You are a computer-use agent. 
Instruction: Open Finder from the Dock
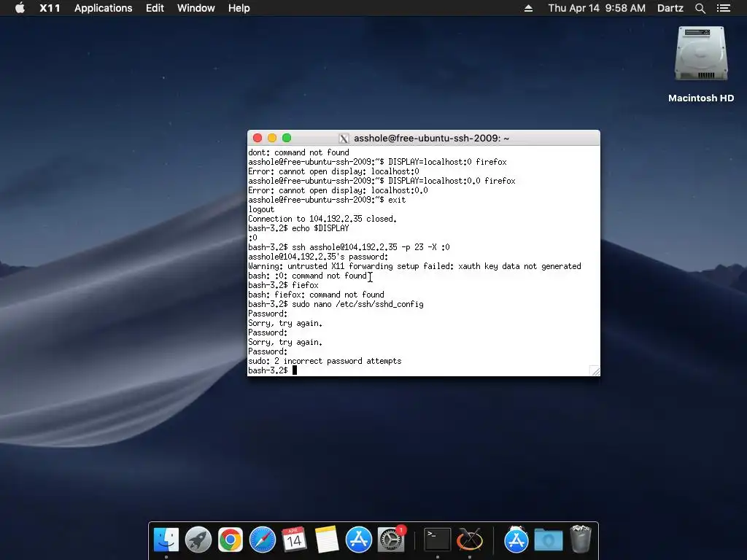pos(166,540)
